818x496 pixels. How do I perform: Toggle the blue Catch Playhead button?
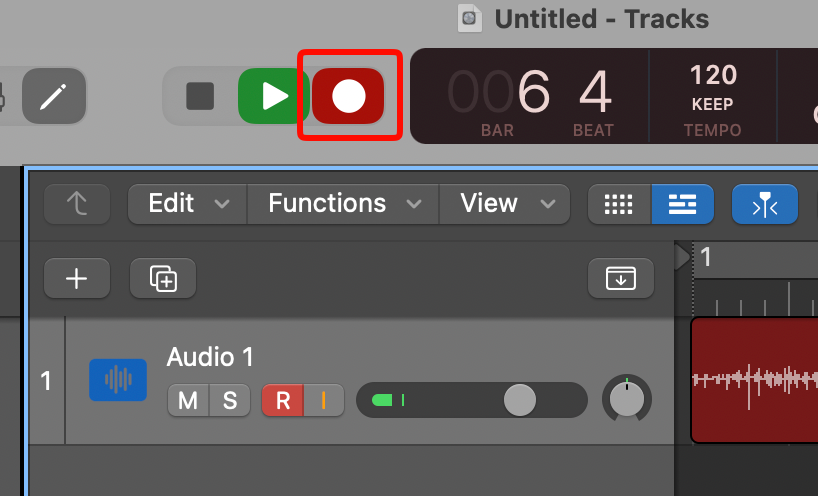coord(765,204)
